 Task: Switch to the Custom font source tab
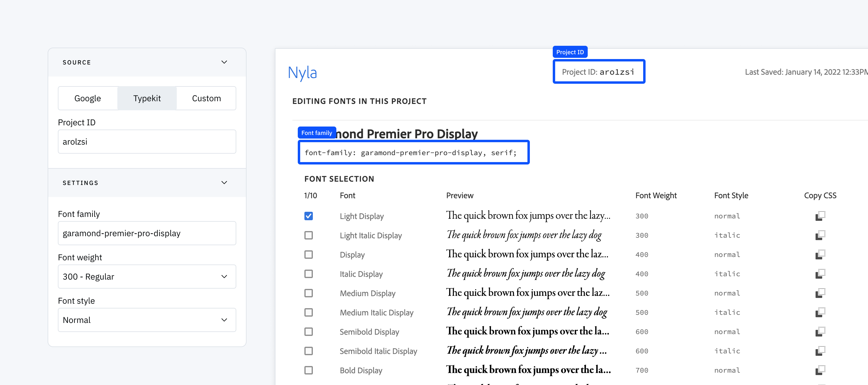click(206, 99)
